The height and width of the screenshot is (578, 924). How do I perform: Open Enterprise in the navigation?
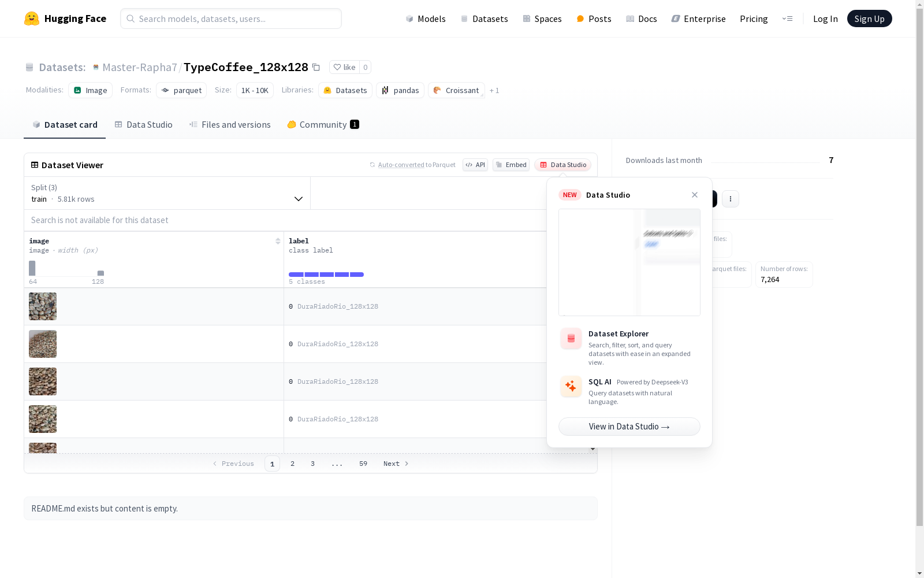[x=698, y=18]
